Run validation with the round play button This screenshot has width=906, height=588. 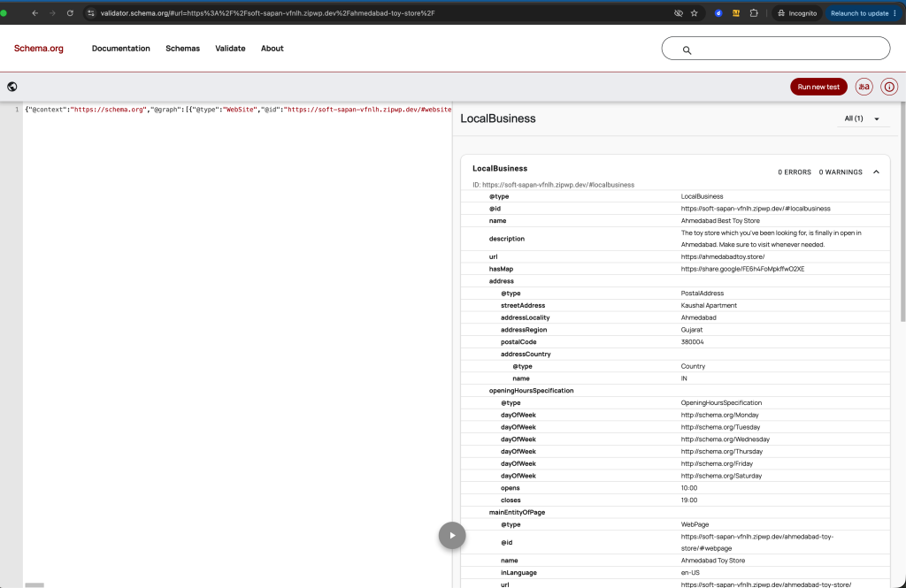click(x=452, y=536)
